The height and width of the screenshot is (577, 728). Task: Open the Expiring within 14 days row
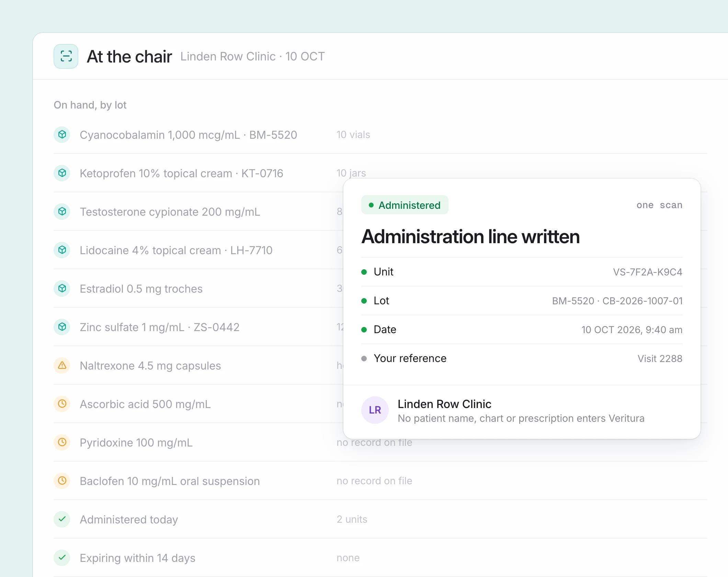pos(380,558)
